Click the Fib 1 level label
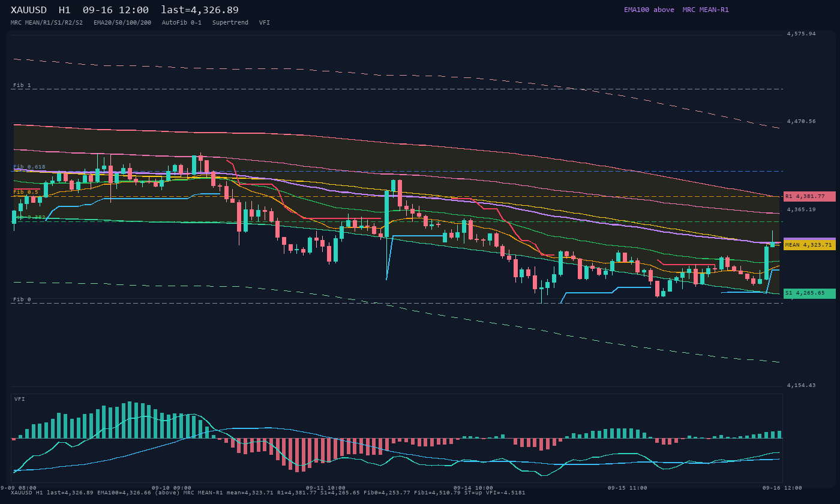This screenshot has height=504, width=840. pyautogui.click(x=22, y=85)
